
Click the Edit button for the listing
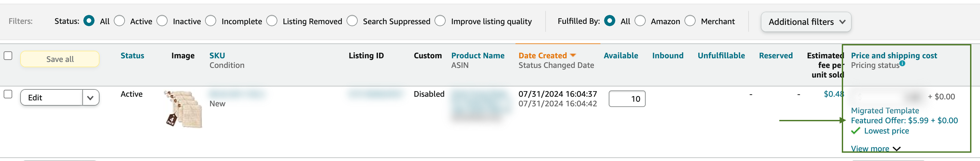point(51,98)
